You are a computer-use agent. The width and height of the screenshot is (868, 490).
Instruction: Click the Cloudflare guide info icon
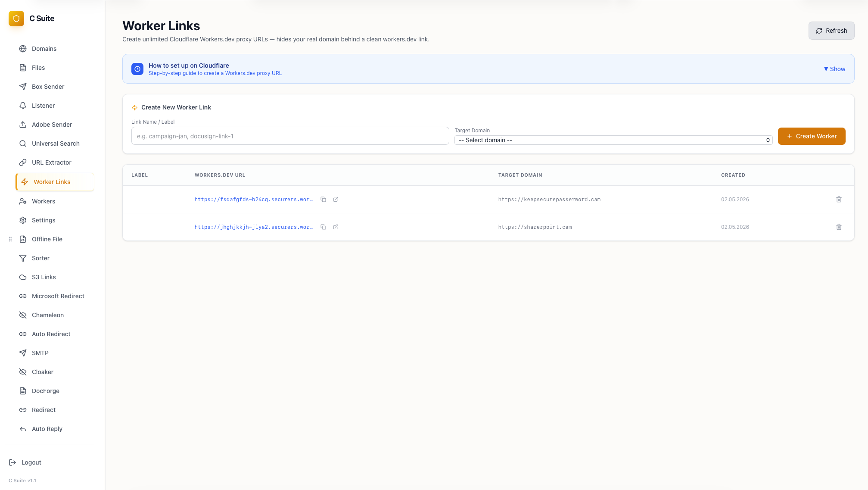pyautogui.click(x=137, y=69)
